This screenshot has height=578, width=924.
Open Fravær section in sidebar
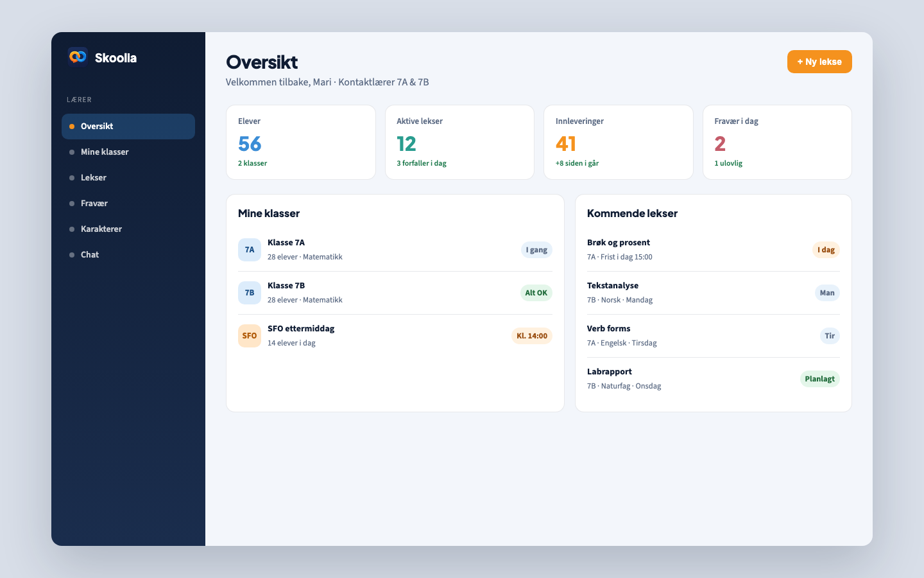click(x=128, y=204)
